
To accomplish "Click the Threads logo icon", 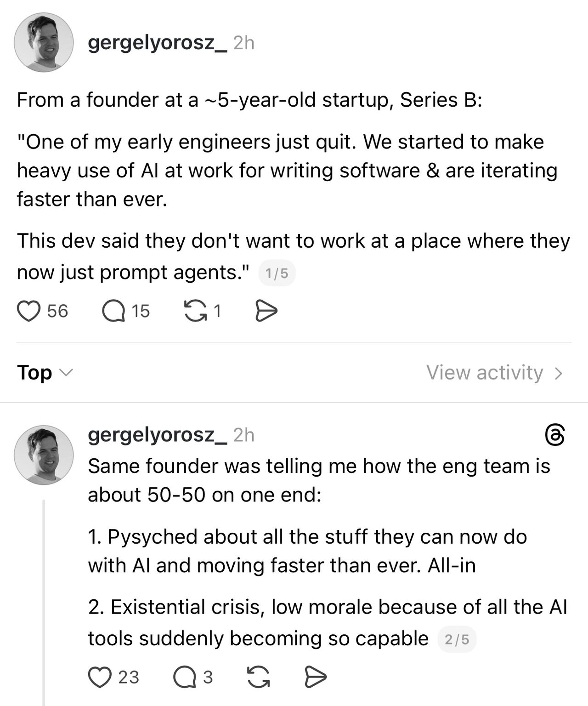I will pos(554,435).
